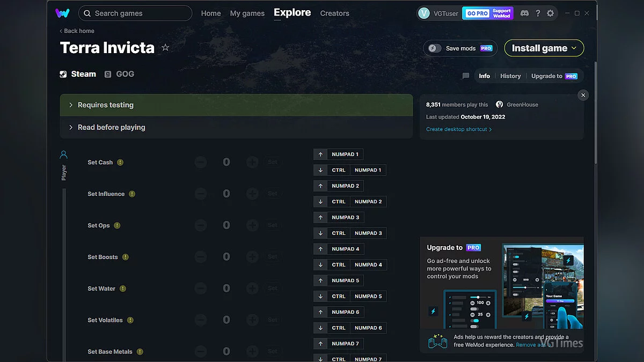
Task: Decrease Set Cash value with minus button
Action: (x=201, y=162)
